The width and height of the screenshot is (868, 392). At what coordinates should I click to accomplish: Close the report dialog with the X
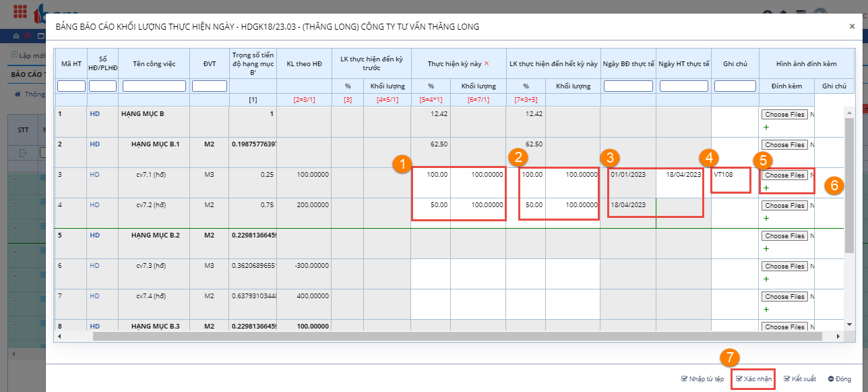coord(852,26)
